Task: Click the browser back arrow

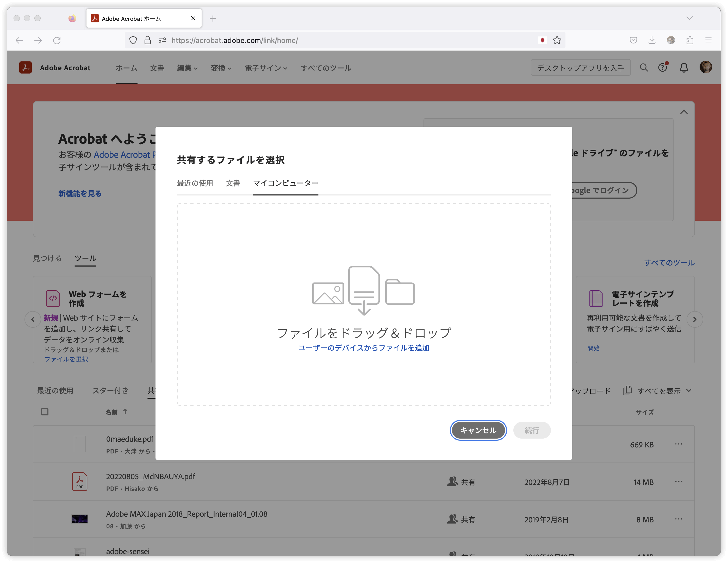Action: 19,40
